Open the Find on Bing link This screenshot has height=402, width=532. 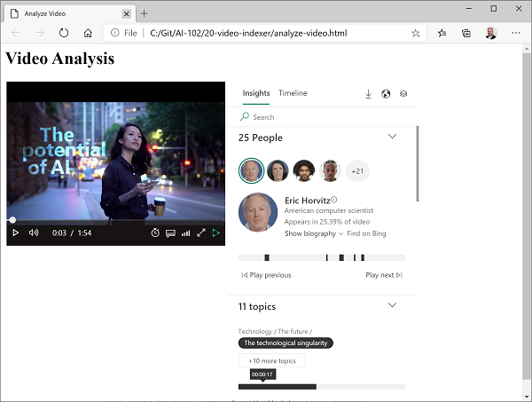point(366,233)
